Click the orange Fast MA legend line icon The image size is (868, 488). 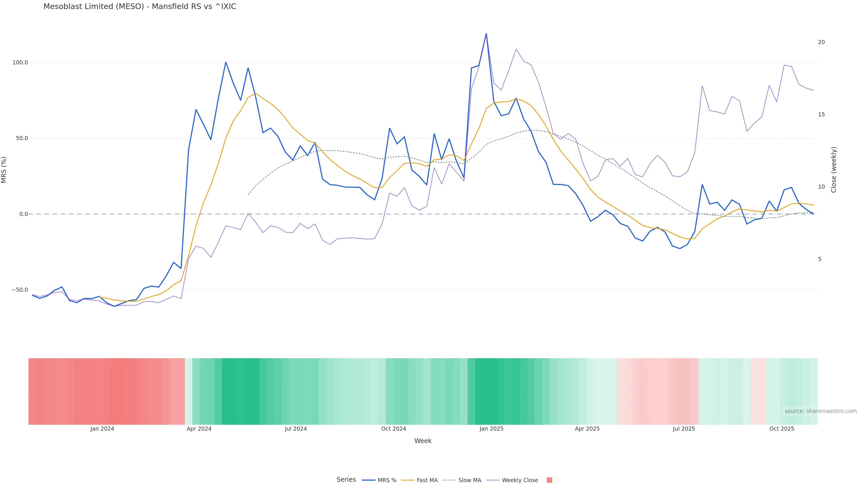tap(408, 480)
